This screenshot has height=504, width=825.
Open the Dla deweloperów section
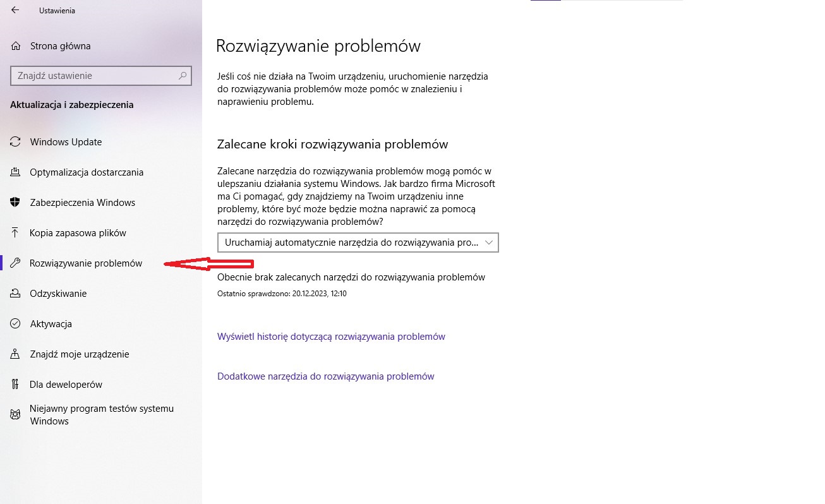click(x=66, y=384)
